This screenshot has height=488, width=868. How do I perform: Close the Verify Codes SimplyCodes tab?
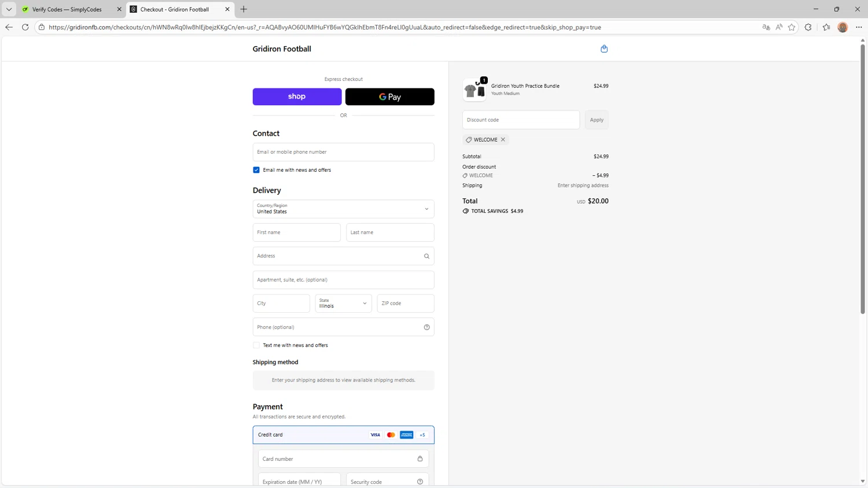[x=119, y=9]
